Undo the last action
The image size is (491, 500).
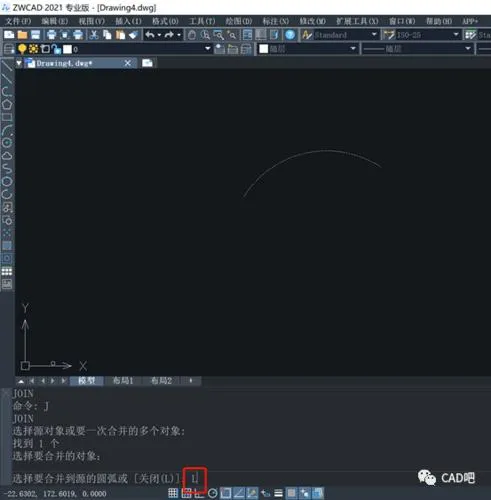pos(150,35)
